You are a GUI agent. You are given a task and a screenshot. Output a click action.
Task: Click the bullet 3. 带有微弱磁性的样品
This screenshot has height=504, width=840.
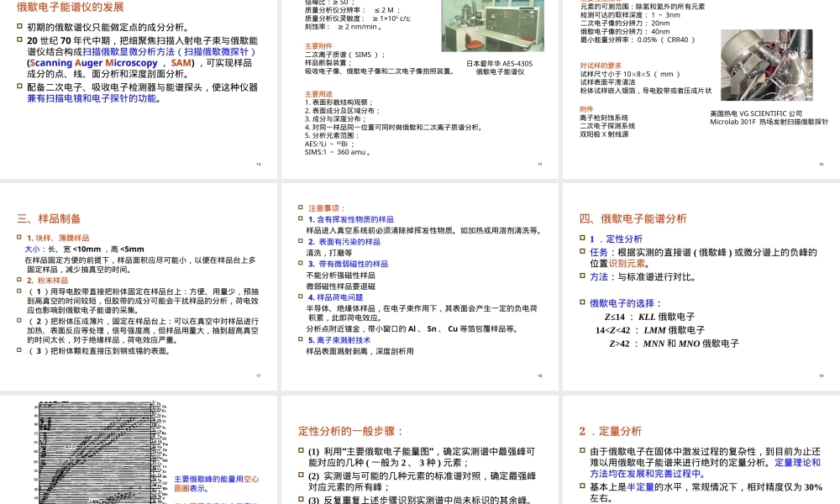click(349, 264)
